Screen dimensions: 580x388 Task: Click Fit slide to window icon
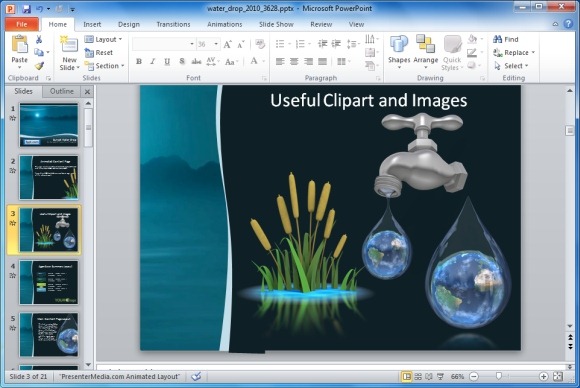(558, 377)
